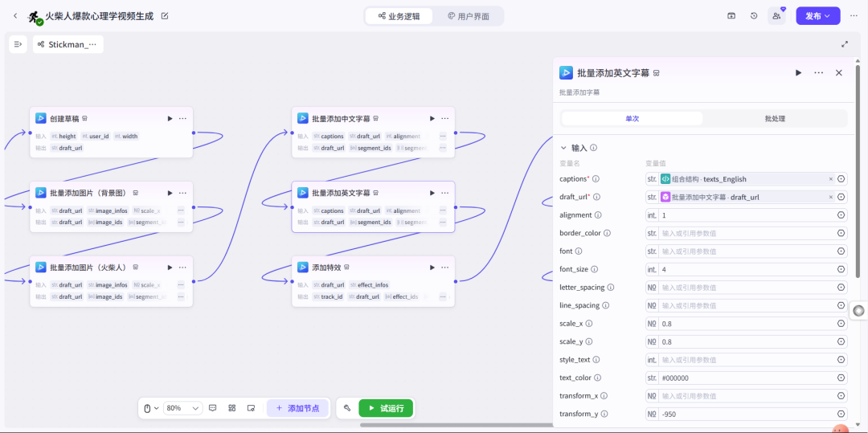Remove the draft_url reference value
The width and height of the screenshot is (868, 433).
830,197
